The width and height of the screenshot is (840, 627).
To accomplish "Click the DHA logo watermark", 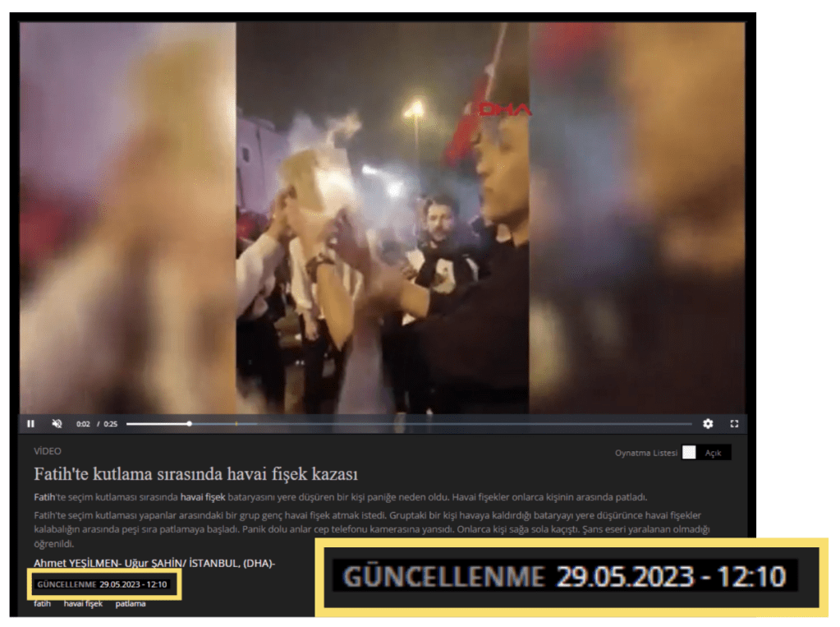I will [x=504, y=109].
